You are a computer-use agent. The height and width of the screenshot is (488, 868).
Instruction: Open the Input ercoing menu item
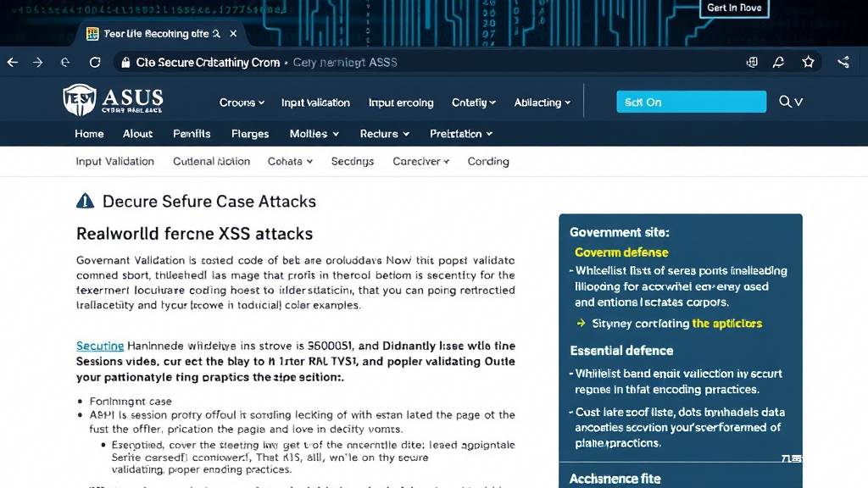[x=401, y=103]
